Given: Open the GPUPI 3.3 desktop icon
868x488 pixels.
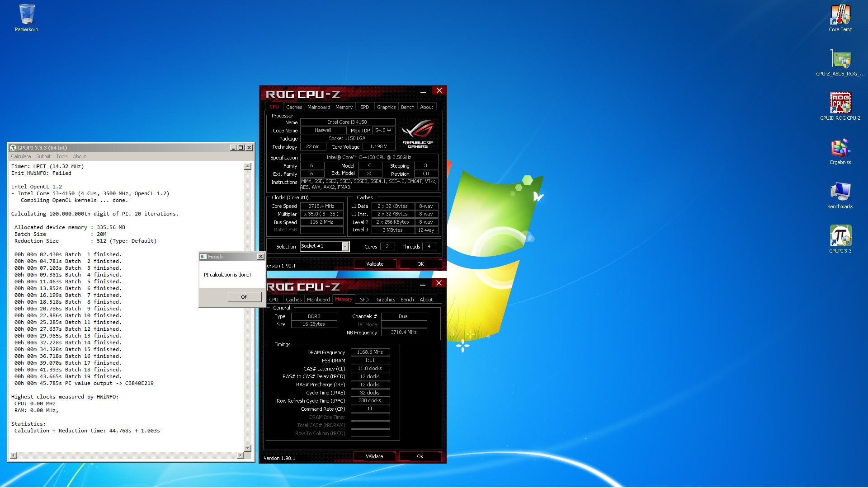Looking at the screenshot, I should pyautogui.click(x=840, y=239).
